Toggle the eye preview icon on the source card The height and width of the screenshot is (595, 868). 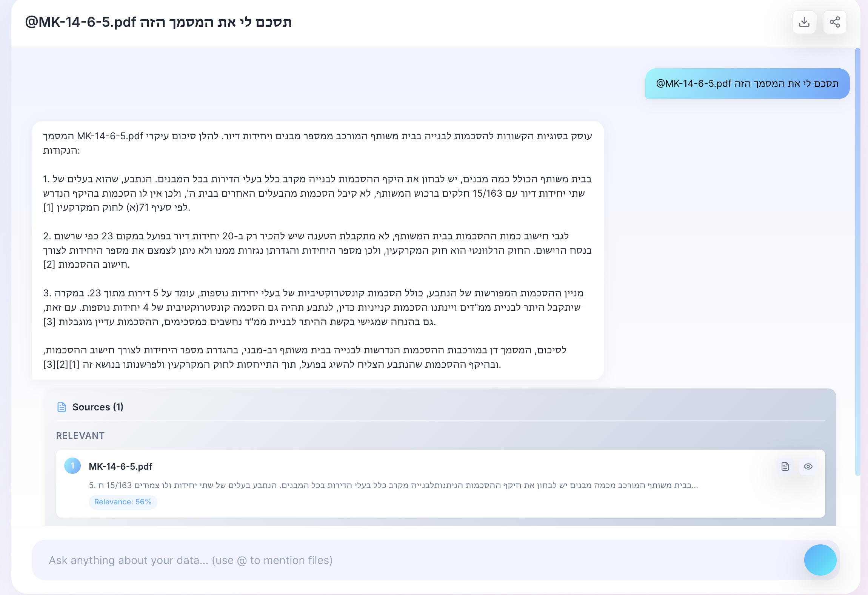coord(808,467)
